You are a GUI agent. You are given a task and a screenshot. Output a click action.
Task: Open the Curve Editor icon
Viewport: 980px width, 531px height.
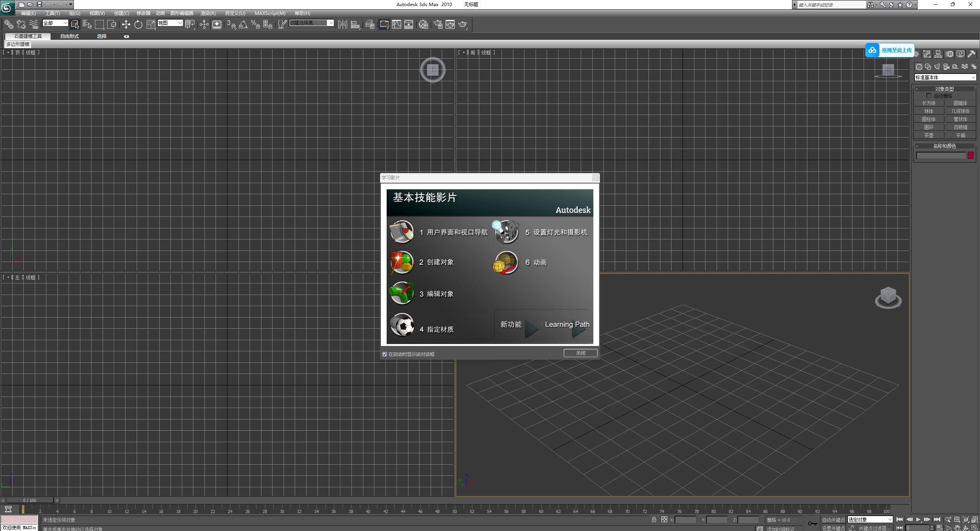(397, 25)
